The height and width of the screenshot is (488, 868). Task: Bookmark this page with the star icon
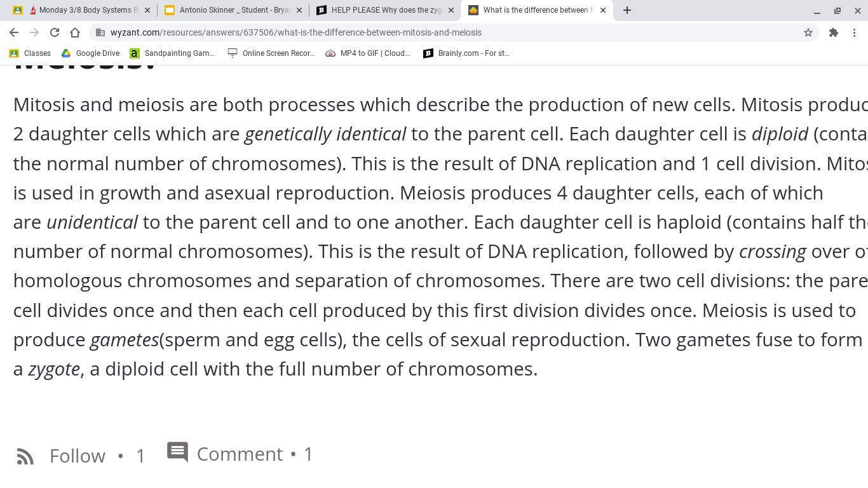tap(808, 32)
